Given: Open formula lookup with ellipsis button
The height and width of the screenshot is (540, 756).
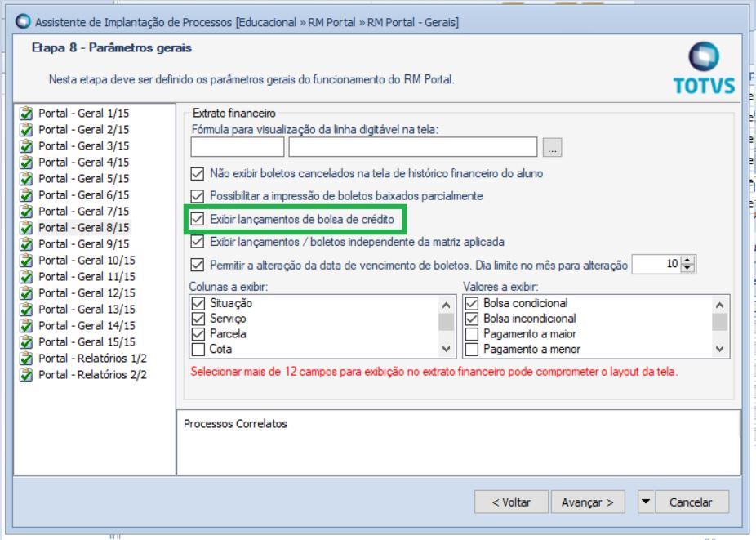Looking at the screenshot, I should (552, 147).
